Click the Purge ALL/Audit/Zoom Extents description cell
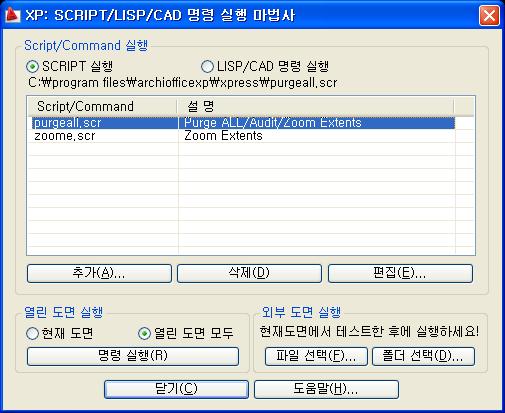505x413 pixels. 273,123
